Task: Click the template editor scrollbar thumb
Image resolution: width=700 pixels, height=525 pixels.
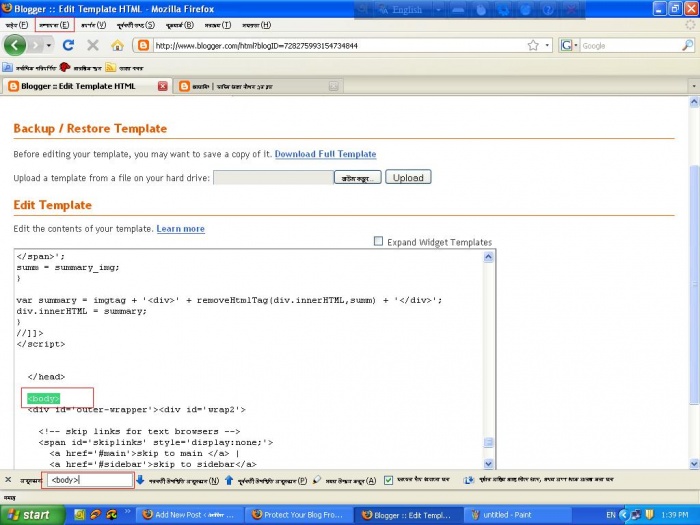Action: click(x=488, y=442)
